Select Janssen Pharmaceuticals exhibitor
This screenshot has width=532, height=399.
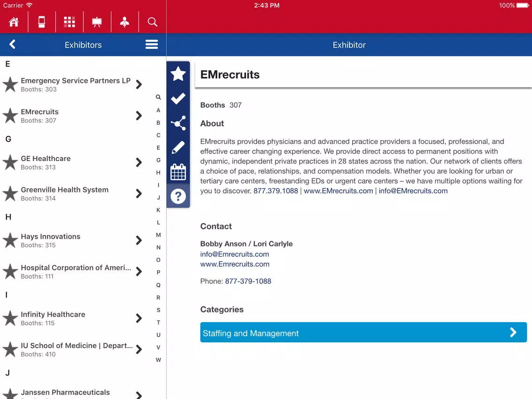(x=65, y=392)
